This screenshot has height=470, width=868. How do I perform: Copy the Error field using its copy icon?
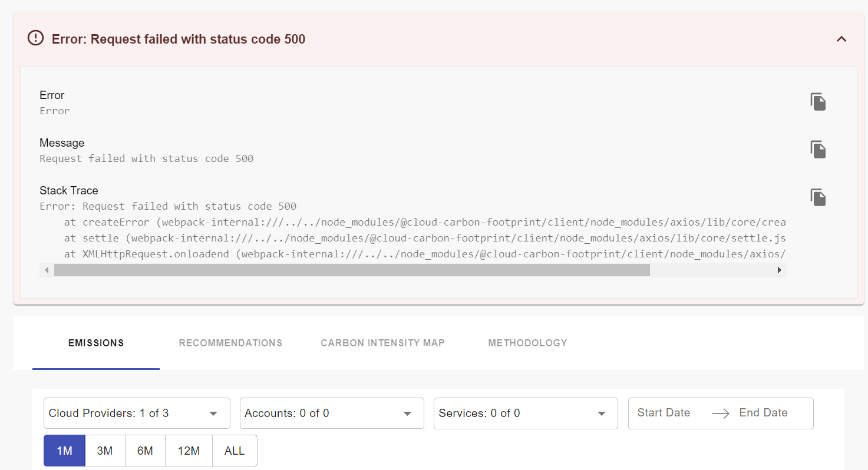click(818, 101)
